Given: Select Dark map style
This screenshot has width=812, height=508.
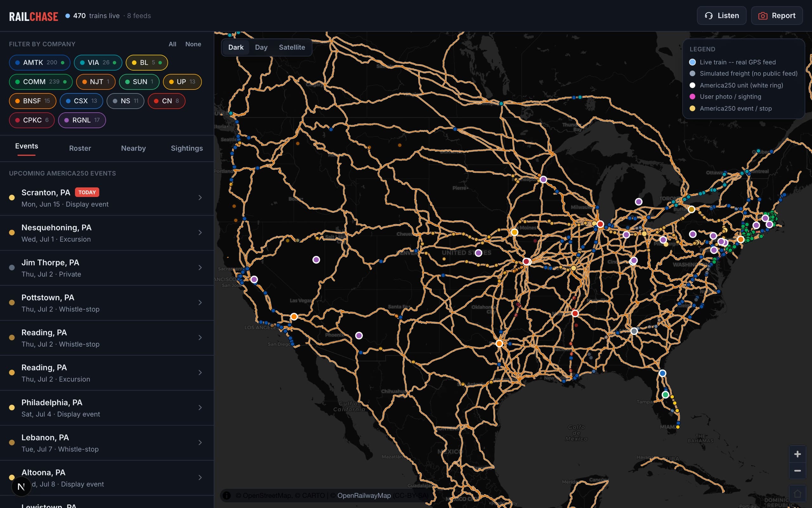Looking at the screenshot, I should (236, 47).
